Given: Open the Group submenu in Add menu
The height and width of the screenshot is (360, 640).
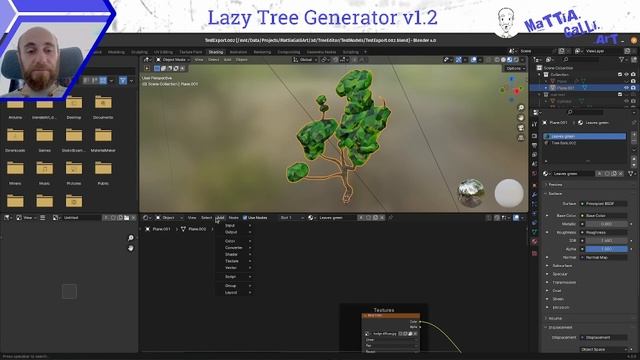Looking at the screenshot, I should click(x=234, y=286).
